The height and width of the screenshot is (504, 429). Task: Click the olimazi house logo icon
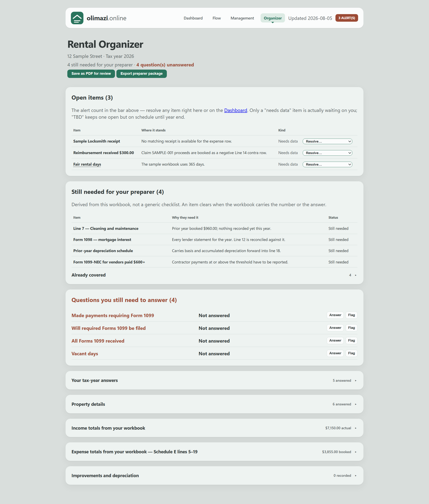pyautogui.click(x=77, y=18)
